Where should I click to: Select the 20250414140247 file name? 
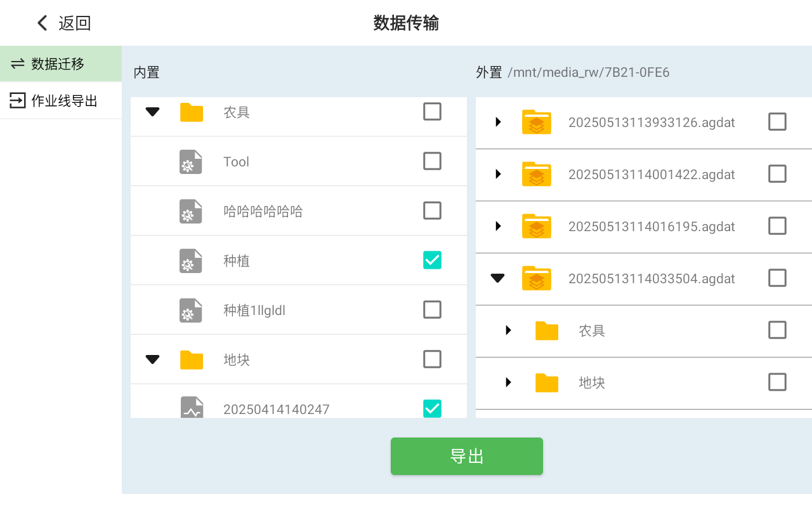(277, 410)
